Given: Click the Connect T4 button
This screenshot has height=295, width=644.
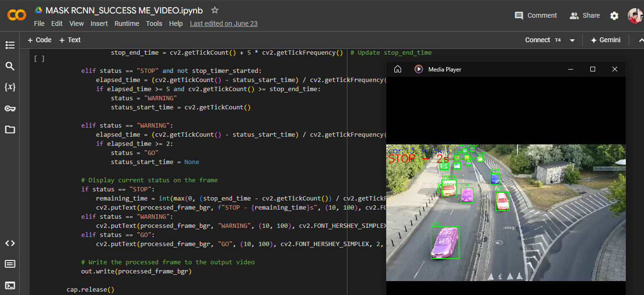Looking at the screenshot, I should [542, 40].
